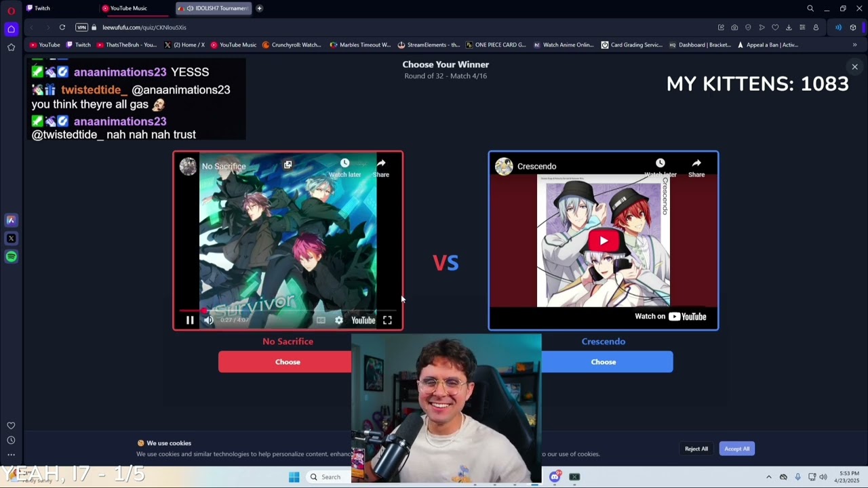Toggle subtitles in No Sacrifice player
This screenshot has height=488, width=868.
click(x=321, y=320)
